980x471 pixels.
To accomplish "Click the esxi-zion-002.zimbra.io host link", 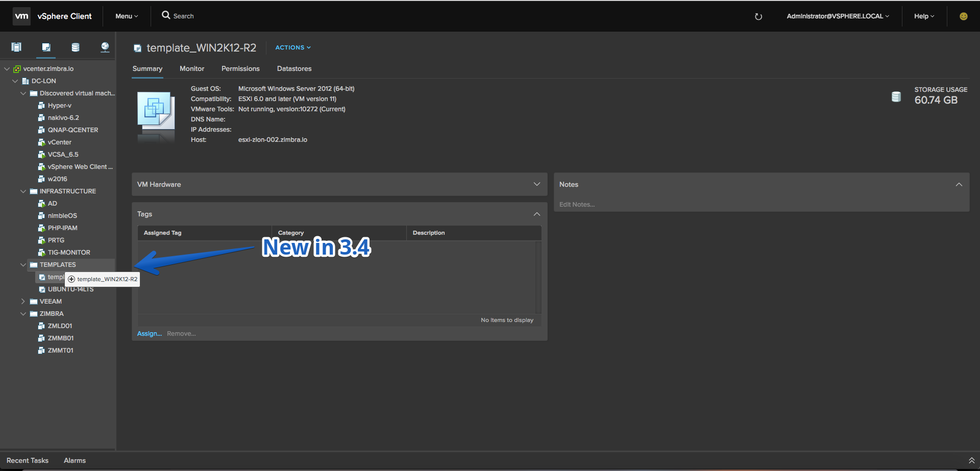I will (273, 140).
